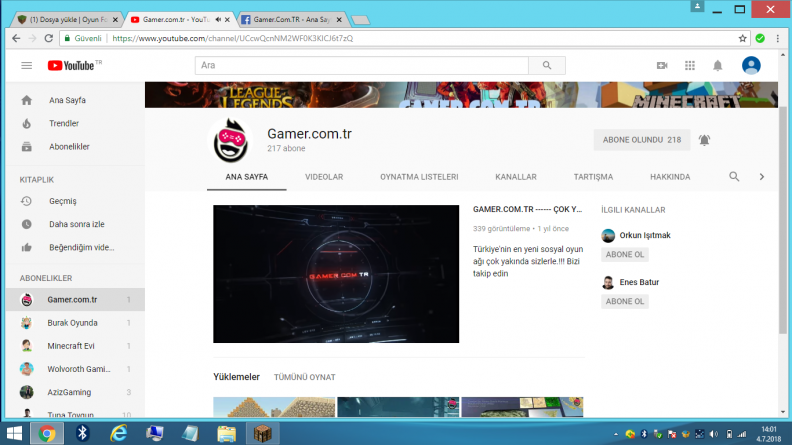Viewport: 792px width, 445px height.
Task: Select Minecraft Evi subscription
Action: (x=75, y=346)
